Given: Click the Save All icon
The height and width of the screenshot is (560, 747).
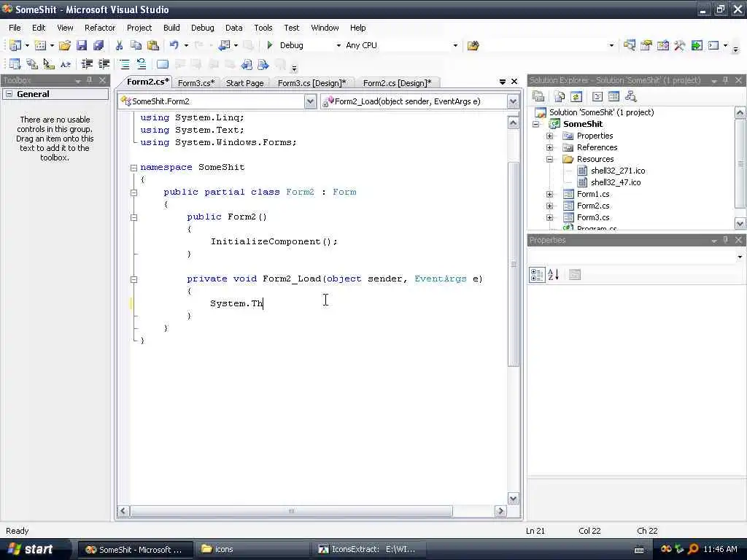Looking at the screenshot, I should point(98,45).
